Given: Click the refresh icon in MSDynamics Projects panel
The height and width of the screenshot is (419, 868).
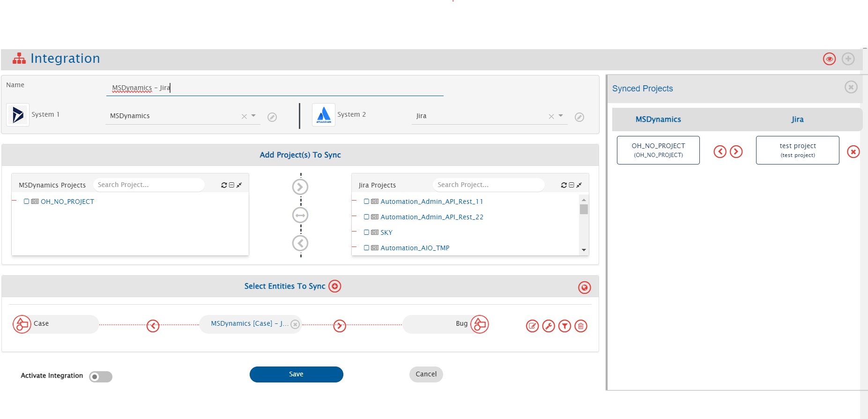Looking at the screenshot, I should click(224, 185).
